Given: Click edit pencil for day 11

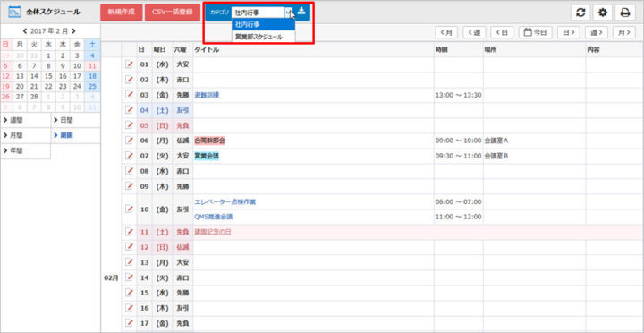Looking at the screenshot, I should pyautogui.click(x=129, y=232).
